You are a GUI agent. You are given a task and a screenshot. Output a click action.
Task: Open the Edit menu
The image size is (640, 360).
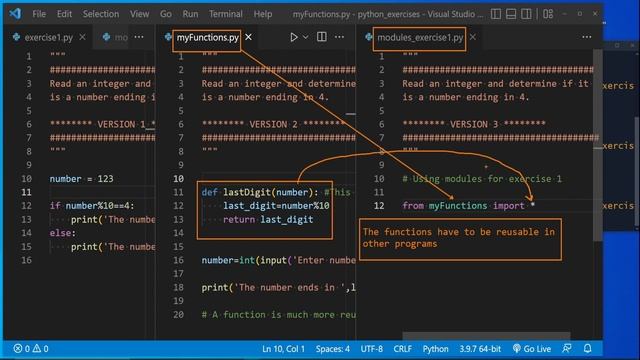coord(64,14)
